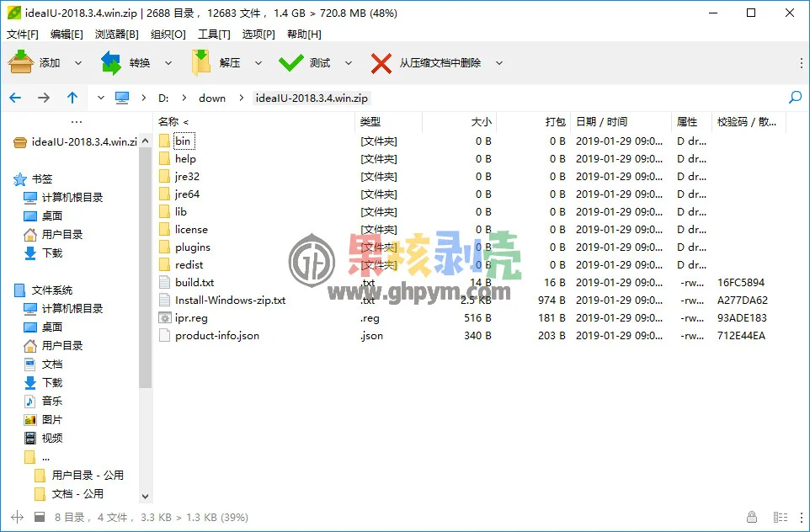Select the Install-Windows-zip.txt file
810x532 pixels.
coord(230,300)
